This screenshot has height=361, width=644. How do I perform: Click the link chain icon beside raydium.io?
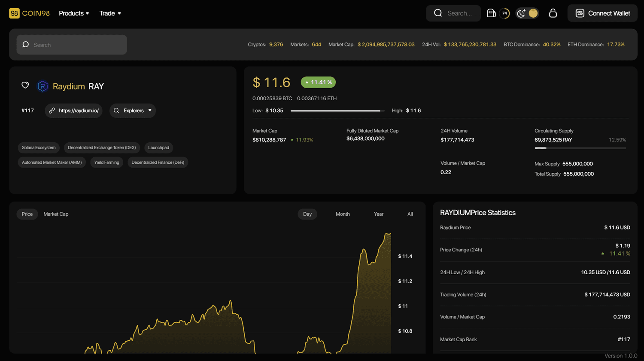(x=52, y=110)
